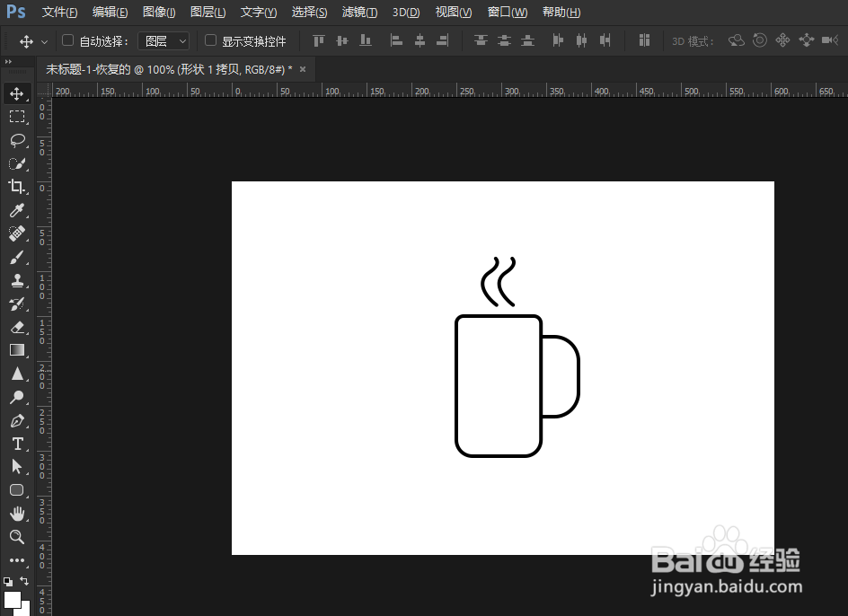The image size is (848, 616).
Task: Open the 文件(F) menu
Action: pos(59,12)
